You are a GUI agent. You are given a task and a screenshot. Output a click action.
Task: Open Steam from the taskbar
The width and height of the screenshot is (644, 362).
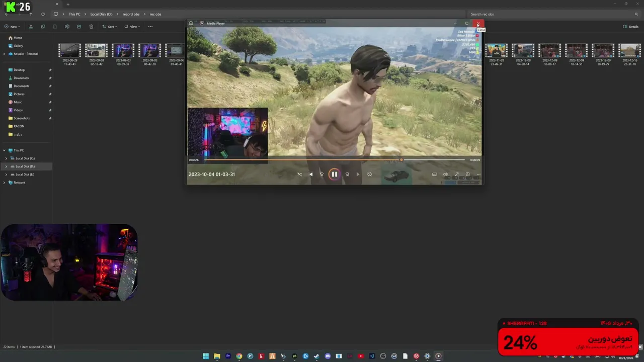316,356
